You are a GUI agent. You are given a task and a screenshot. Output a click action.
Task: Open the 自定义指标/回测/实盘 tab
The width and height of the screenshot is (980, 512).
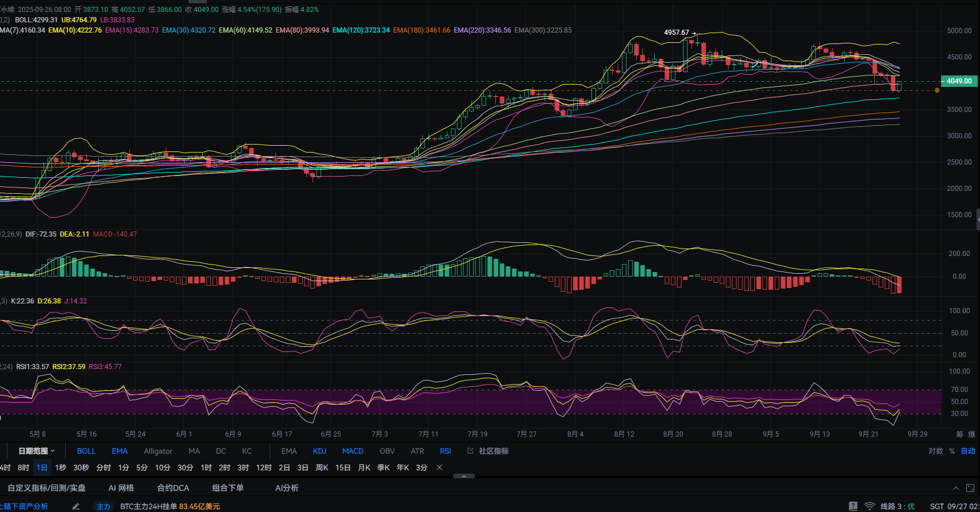point(47,488)
